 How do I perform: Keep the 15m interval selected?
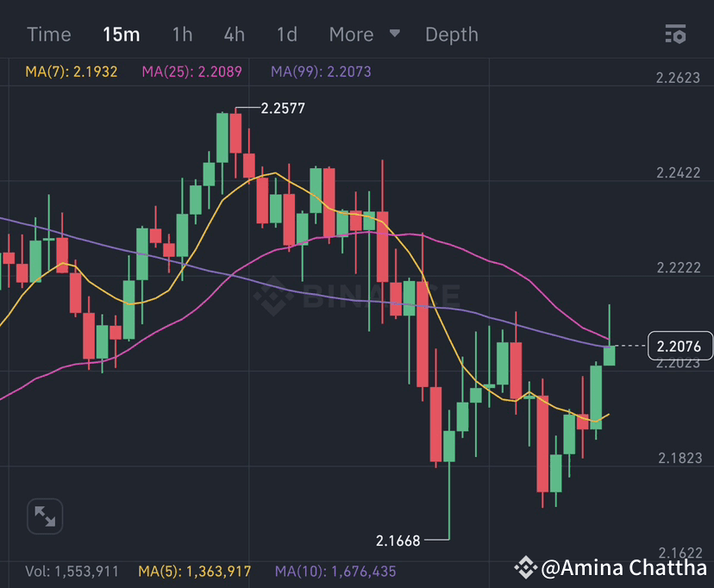coord(122,34)
